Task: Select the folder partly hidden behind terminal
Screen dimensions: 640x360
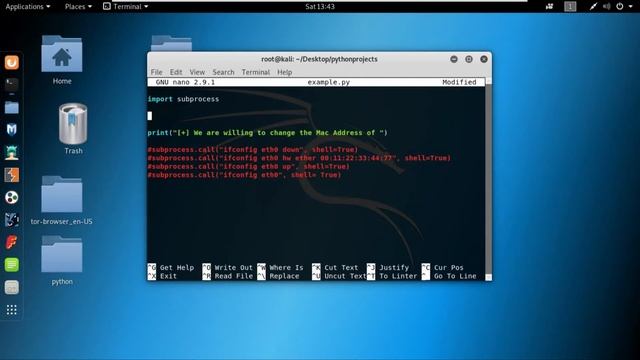Action: point(171,43)
